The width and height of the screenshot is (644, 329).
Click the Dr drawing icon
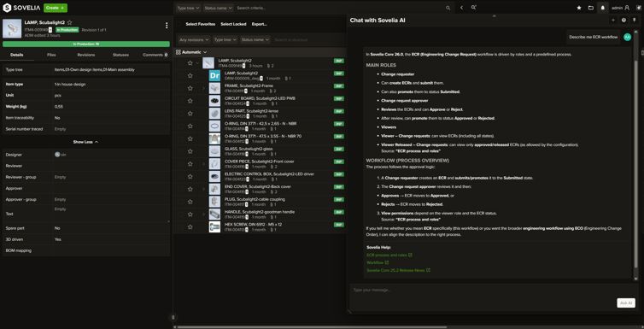214,75
